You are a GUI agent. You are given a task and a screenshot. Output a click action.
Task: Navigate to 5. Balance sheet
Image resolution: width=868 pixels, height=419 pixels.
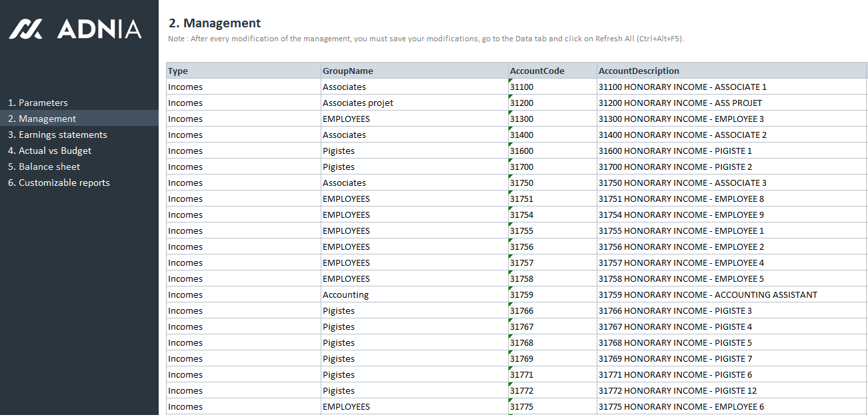(x=44, y=167)
